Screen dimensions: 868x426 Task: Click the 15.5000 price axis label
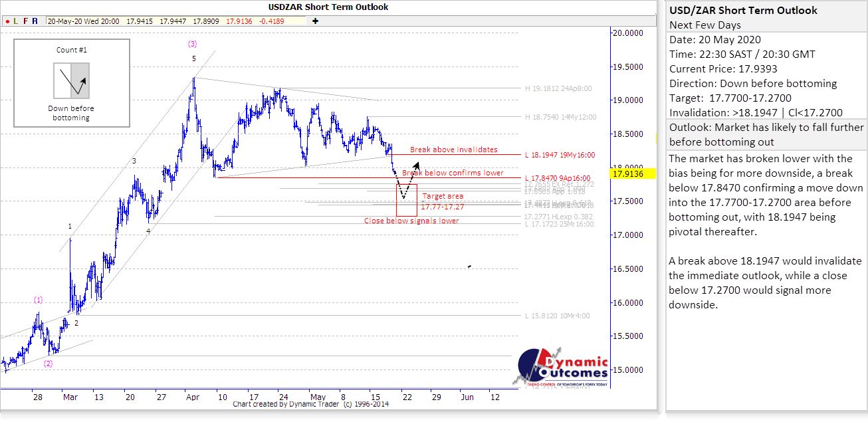[628, 337]
